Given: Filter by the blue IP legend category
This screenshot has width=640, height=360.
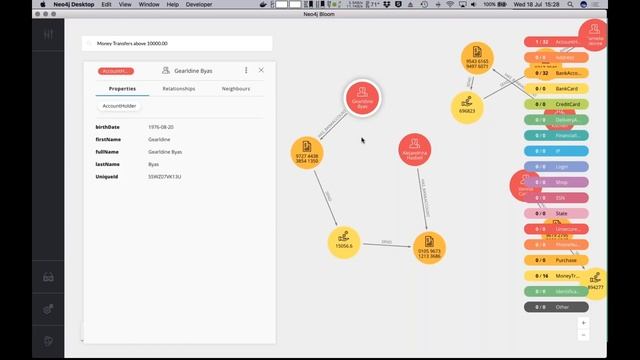Looking at the screenshot, I should [556, 151].
